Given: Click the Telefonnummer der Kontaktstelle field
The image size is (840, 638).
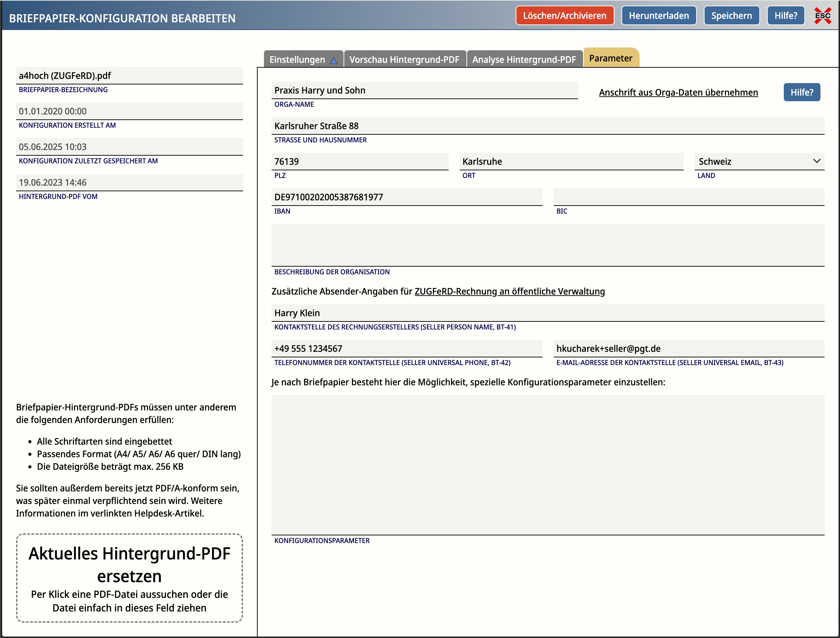Looking at the screenshot, I should [x=406, y=349].
